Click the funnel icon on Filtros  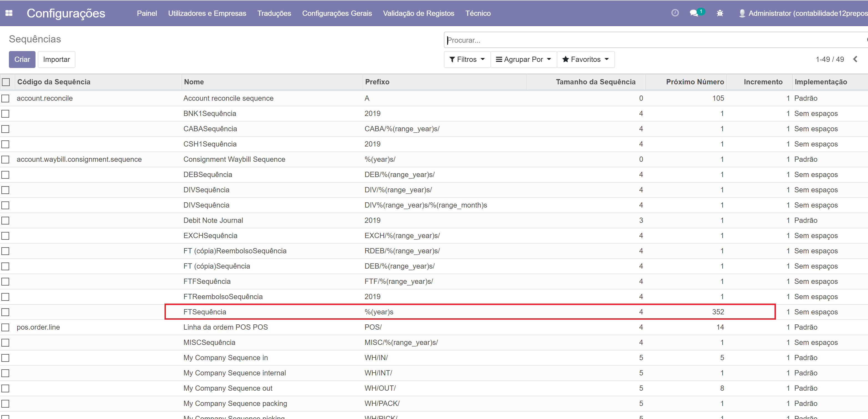(452, 59)
